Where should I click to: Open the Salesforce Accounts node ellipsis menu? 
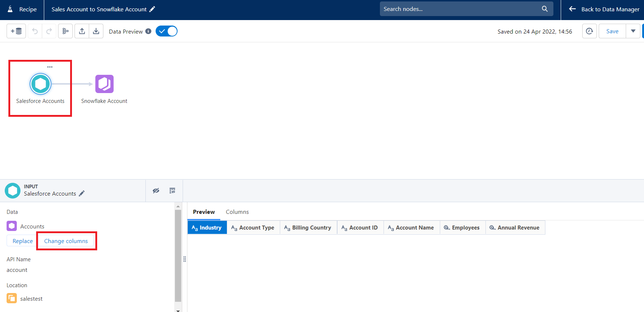(x=50, y=67)
